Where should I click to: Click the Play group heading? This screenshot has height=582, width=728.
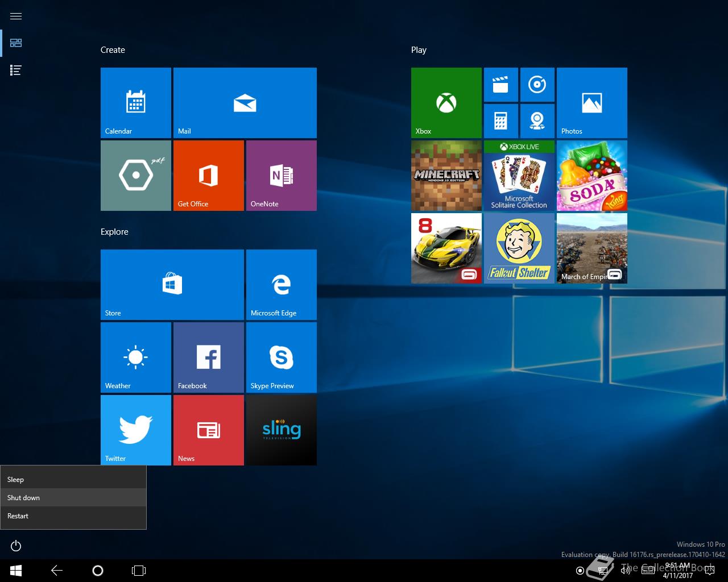[419, 50]
